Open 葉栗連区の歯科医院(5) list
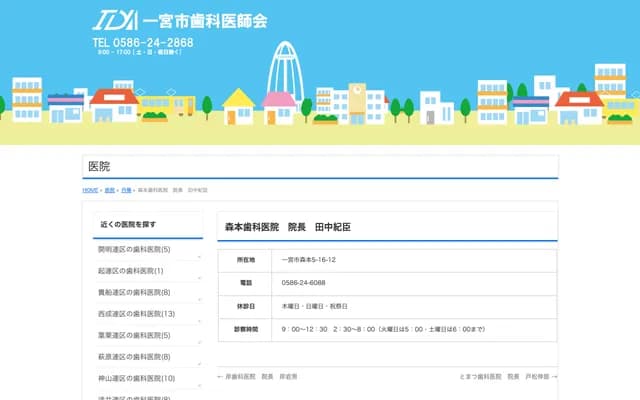This screenshot has width=640, height=400. 134,335
